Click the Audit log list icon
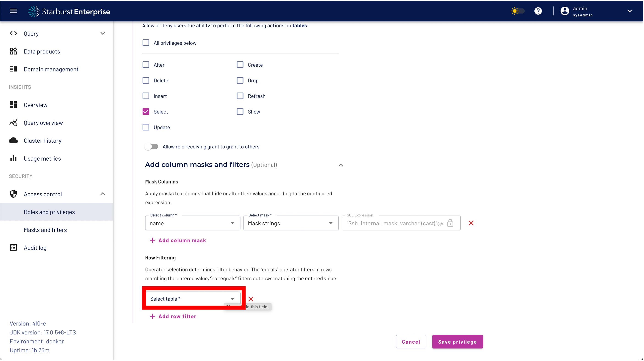Screen dimensions: 644x361 click(13, 247)
